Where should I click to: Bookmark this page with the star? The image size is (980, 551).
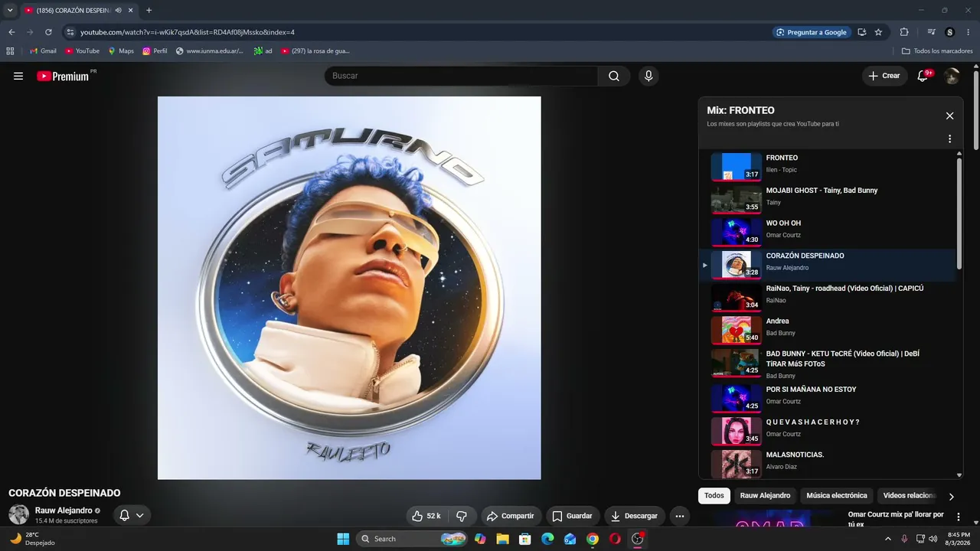pos(878,32)
